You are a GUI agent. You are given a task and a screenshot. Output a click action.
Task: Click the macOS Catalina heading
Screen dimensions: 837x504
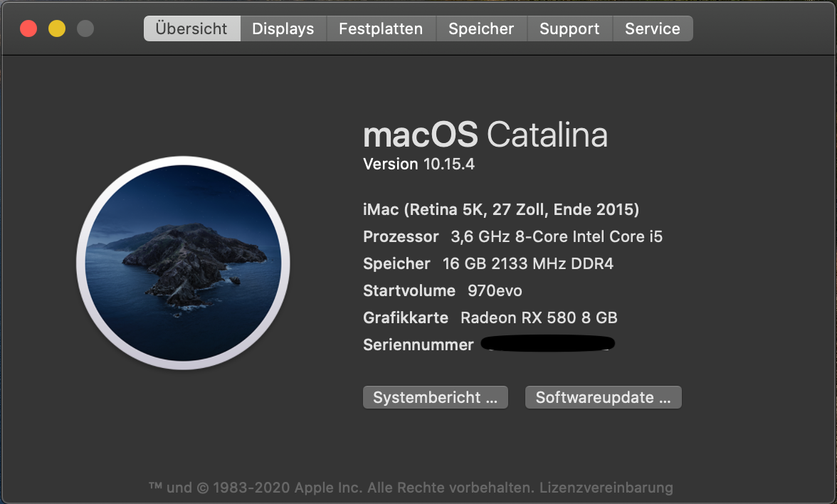(x=485, y=135)
